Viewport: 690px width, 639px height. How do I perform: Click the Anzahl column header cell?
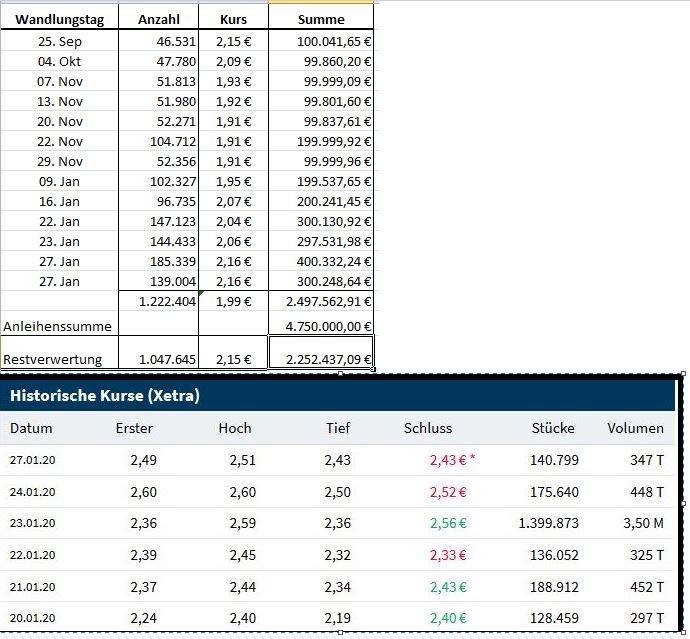click(x=158, y=19)
